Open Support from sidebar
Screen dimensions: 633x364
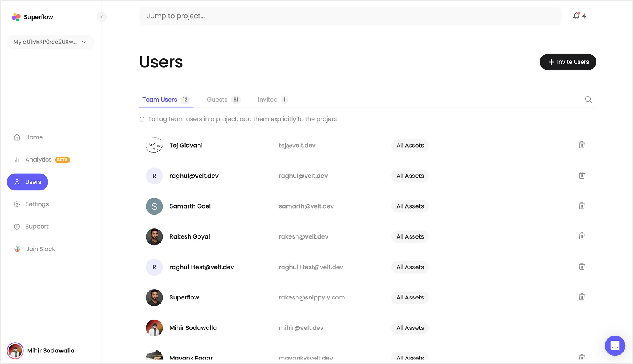[x=37, y=227]
